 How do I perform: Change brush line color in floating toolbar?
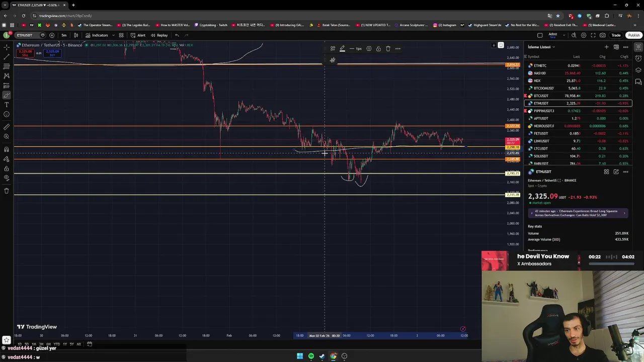pos(342,49)
